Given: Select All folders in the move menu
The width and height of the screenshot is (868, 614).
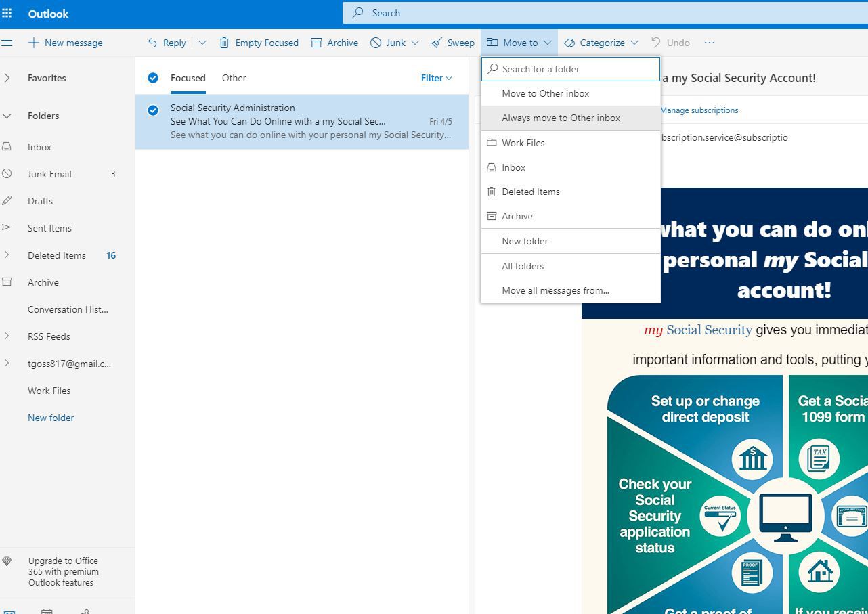Looking at the screenshot, I should coord(571,266).
